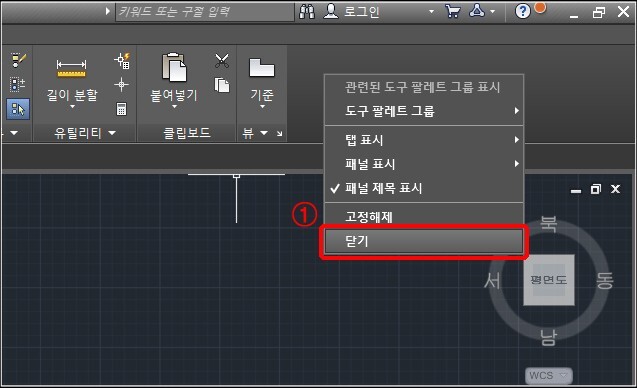The height and width of the screenshot is (388, 637).
Task: Expand the 기준 dropdown arrow
Action: (x=262, y=107)
